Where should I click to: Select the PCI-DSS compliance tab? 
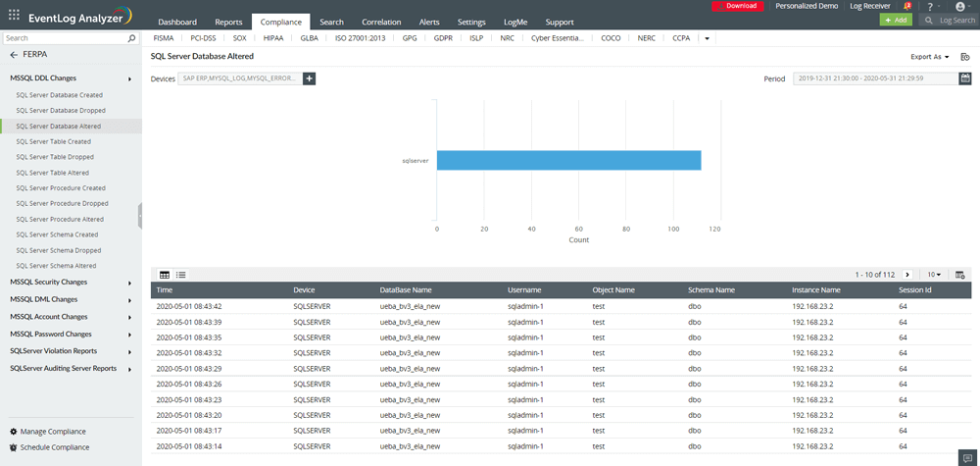[x=203, y=38]
